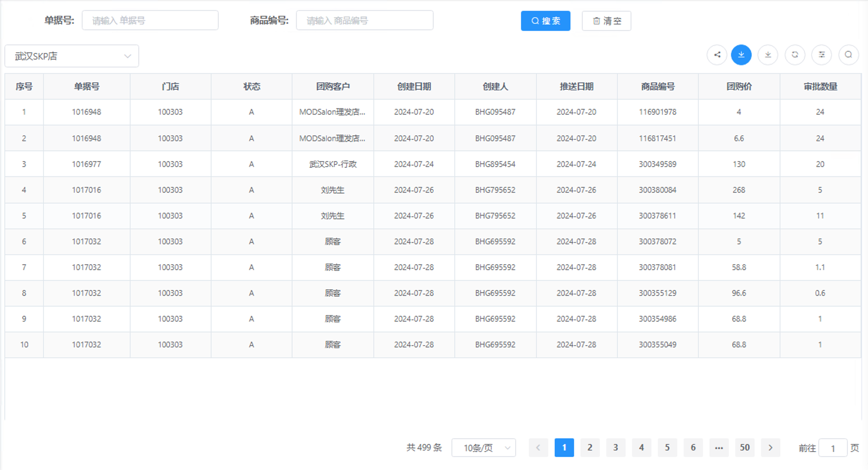Click the 单据号 input field
This screenshot has width=868, height=470.
pyautogui.click(x=150, y=20)
